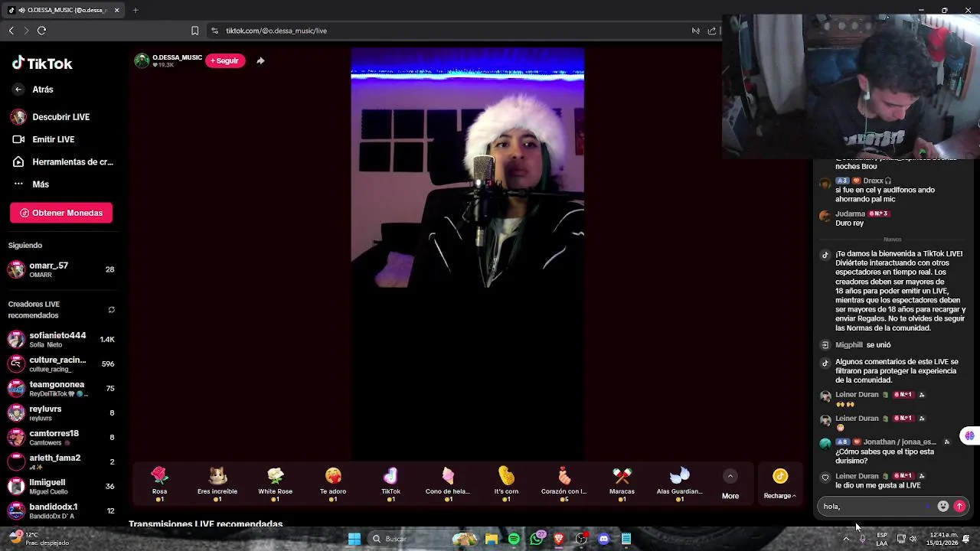Open File Explorer from taskbar
Screen dimensions: 980x551
tap(492, 539)
